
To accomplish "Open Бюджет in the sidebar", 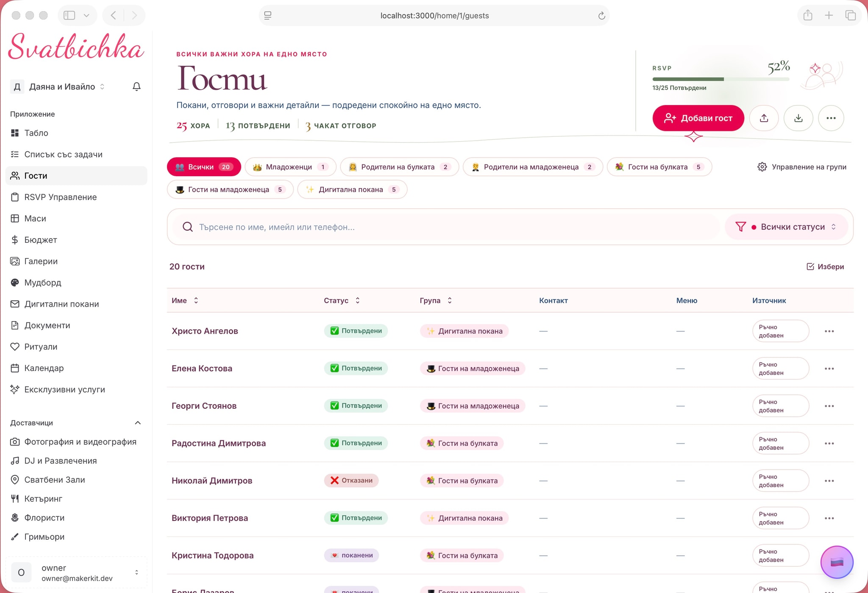I will coord(76,240).
